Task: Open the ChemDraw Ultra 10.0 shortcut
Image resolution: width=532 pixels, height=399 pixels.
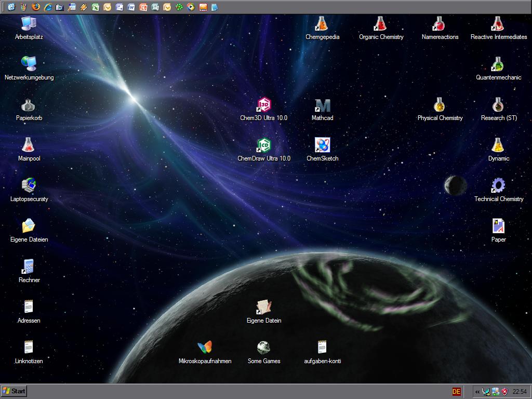Action: [x=264, y=145]
